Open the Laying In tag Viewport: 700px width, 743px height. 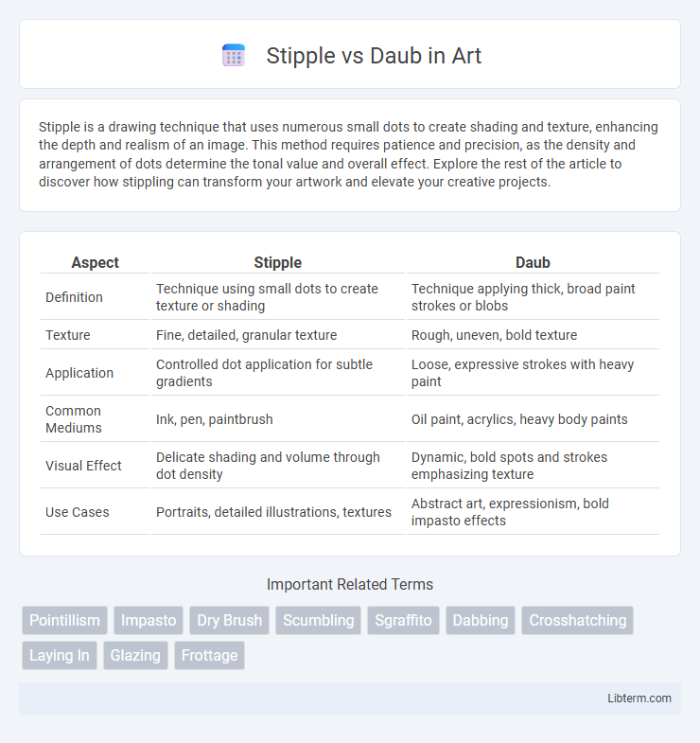coord(60,655)
